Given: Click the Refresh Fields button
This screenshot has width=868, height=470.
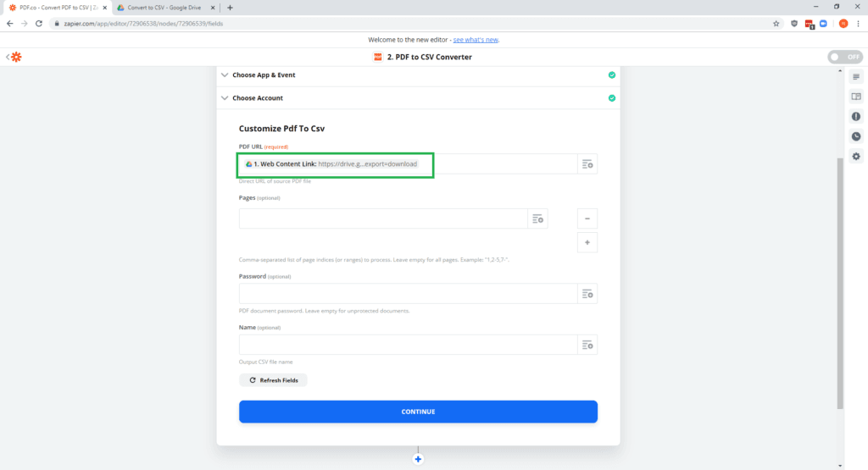Looking at the screenshot, I should (274, 380).
